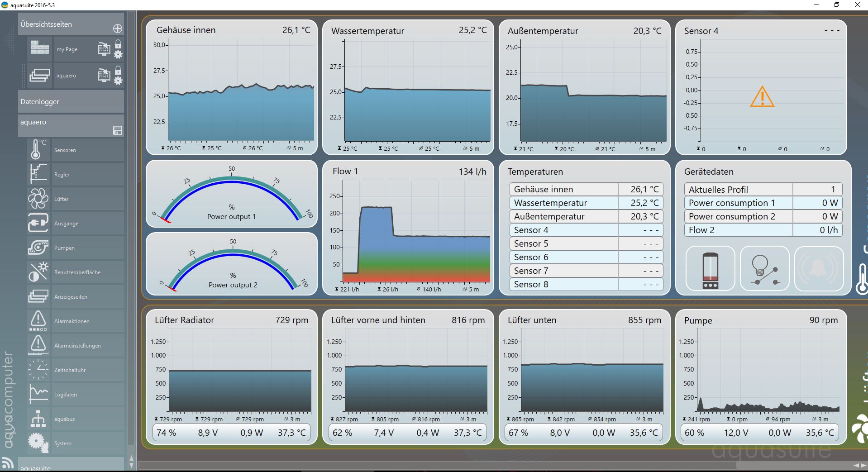Viewport: 868px width, 472px height.
Task: Open settings gear for the aquaero page
Action: [118, 81]
